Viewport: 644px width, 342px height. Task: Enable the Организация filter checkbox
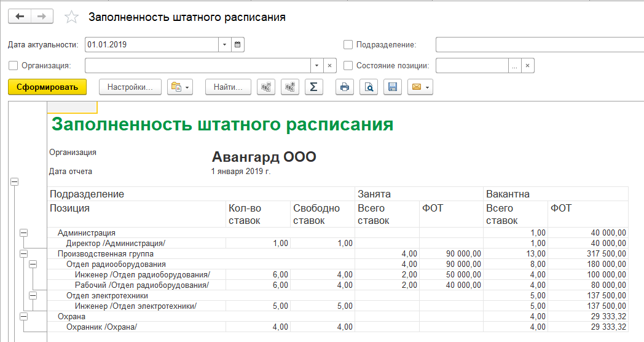click(14, 66)
